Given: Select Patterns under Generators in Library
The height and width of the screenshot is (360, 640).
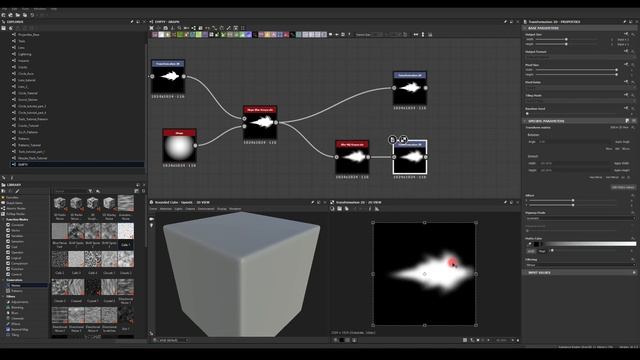Looking at the screenshot, I should click(x=17, y=291).
